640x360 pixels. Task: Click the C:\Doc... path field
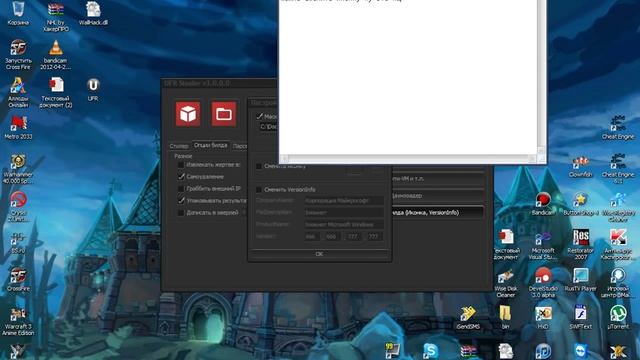pyautogui.click(x=269, y=127)
